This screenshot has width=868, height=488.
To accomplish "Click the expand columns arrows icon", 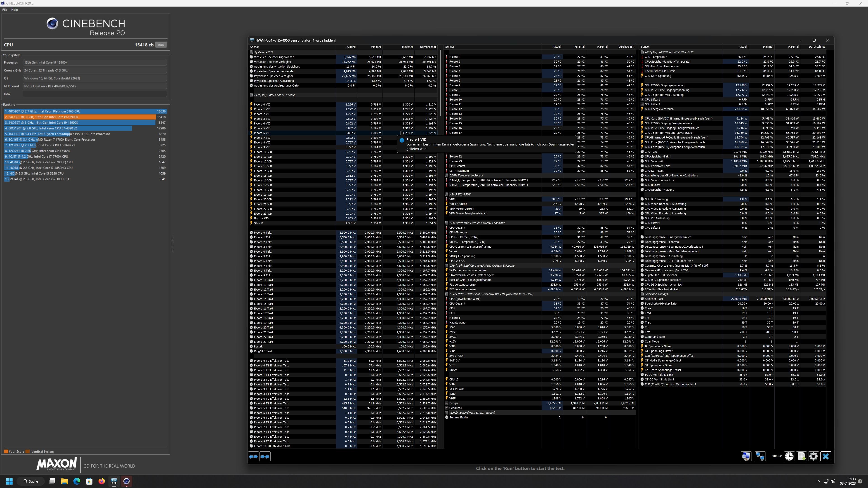I will tap(253, 456).
